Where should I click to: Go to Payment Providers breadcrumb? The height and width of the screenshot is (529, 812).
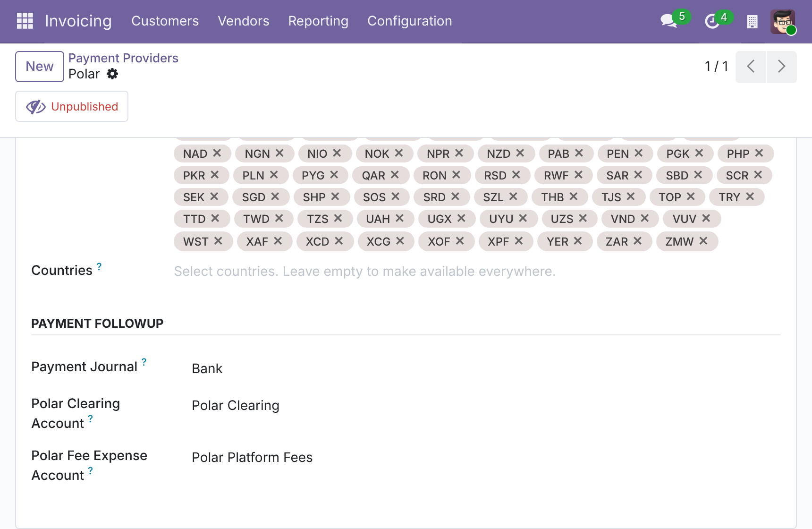point(123,58)
